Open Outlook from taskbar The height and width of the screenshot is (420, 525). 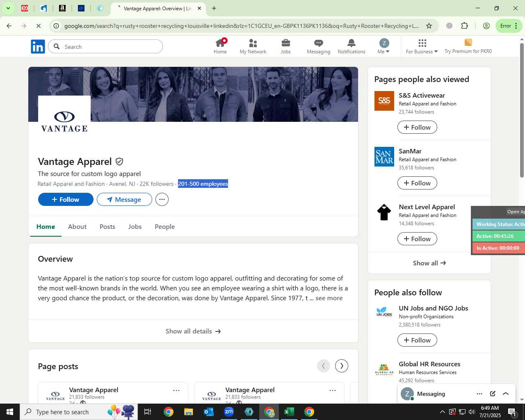(x=209, y=412)
